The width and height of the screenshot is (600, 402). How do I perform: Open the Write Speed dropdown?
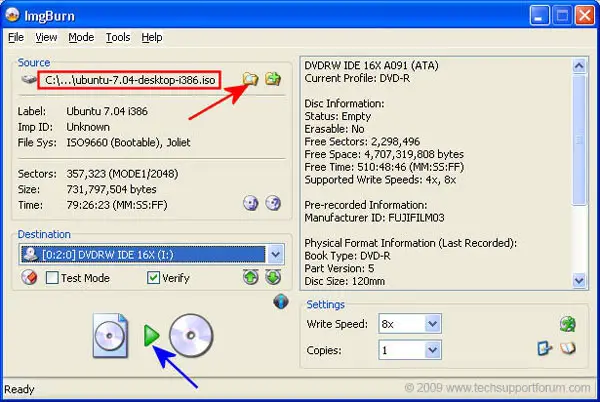click(x=432, y=324)
